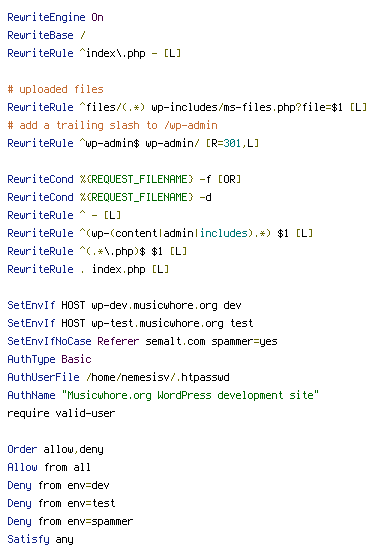Select the 'require valid-user' line
376x556 pixels.
tap(61, 413)
